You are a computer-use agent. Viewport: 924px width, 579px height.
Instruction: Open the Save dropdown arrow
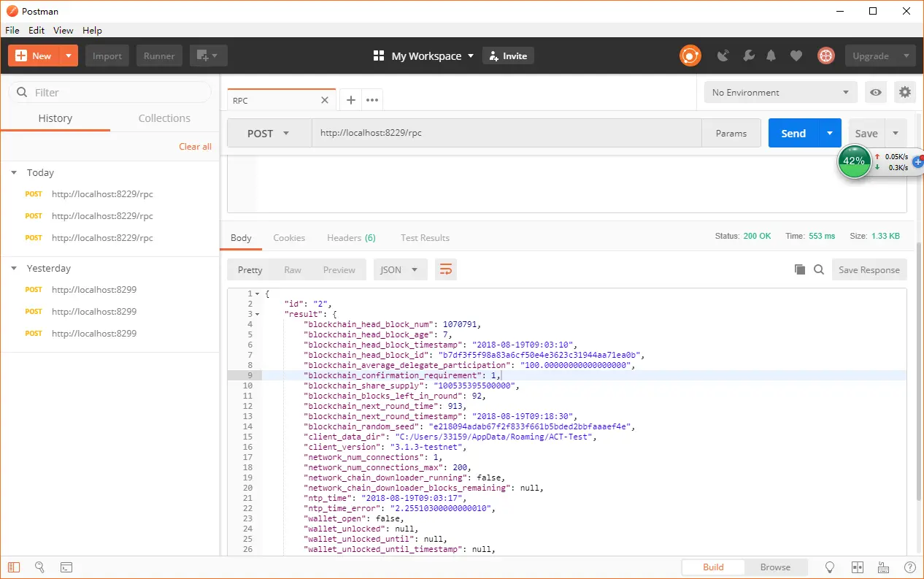896,133
